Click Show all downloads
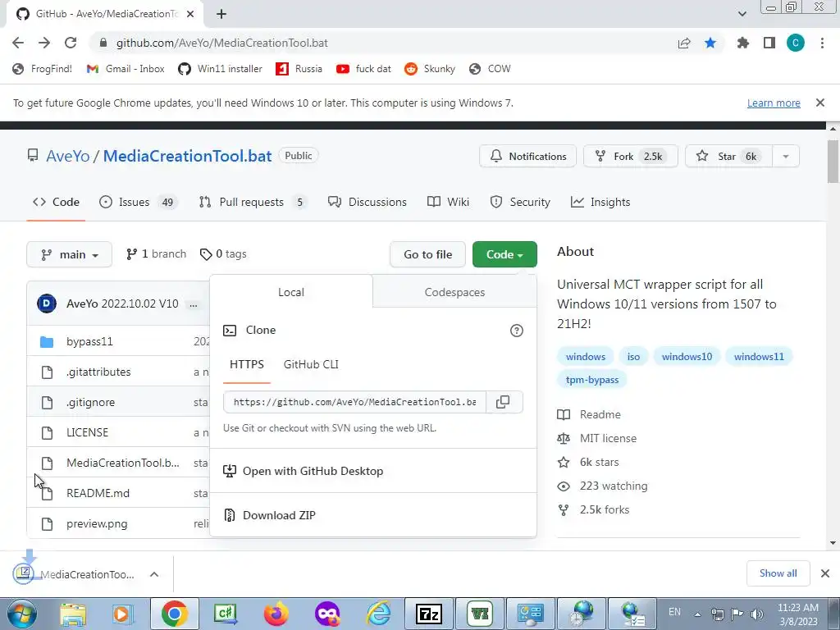This screenshot has height=630, width=840. [x=778, y=573]
